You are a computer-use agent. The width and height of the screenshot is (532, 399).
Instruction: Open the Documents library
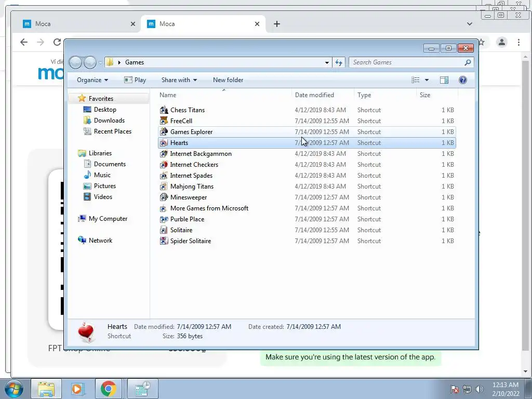(x=110, y=164)
